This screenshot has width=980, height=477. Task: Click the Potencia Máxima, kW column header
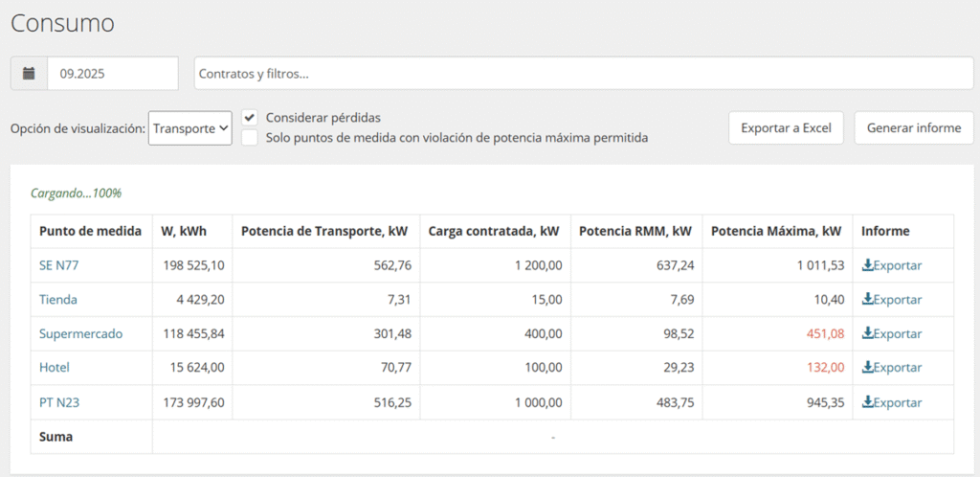click(776, 231)
